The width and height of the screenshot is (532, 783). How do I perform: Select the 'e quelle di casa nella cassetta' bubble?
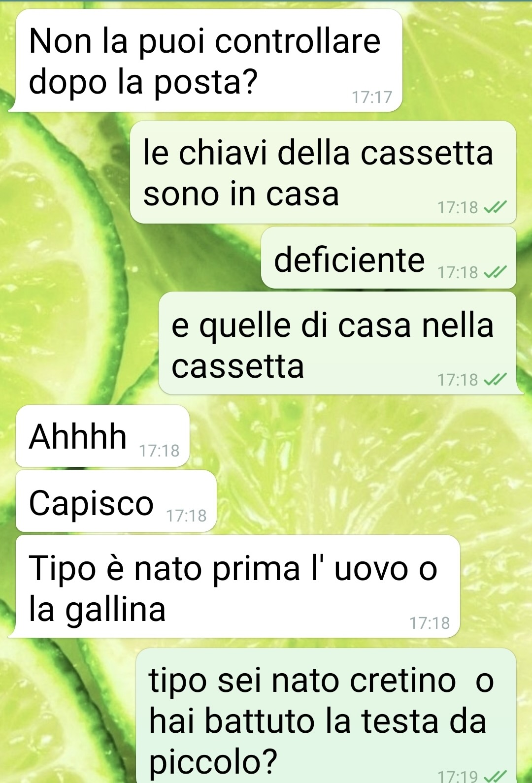tap(340, 343)
